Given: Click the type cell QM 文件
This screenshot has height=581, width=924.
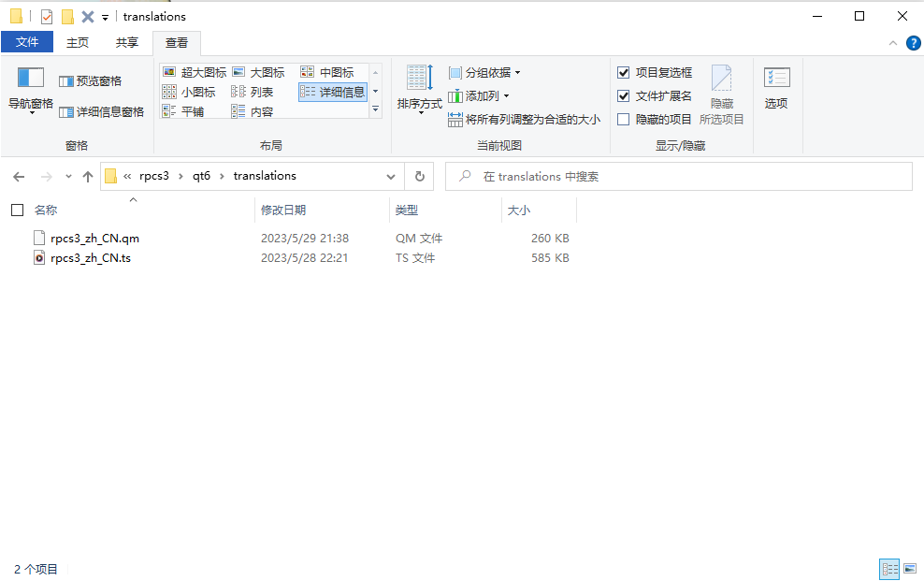Looking at the screenshot, I should 419,239.
